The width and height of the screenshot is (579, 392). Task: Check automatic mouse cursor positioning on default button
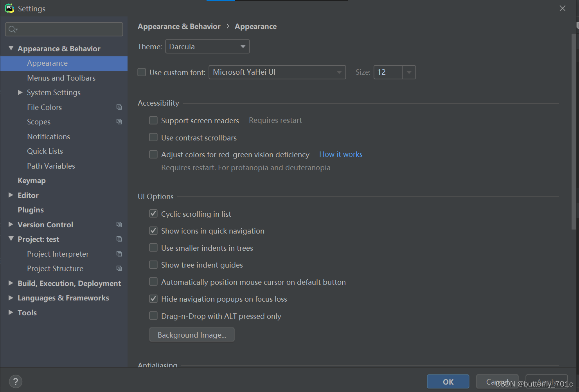(x=153, y=282)
